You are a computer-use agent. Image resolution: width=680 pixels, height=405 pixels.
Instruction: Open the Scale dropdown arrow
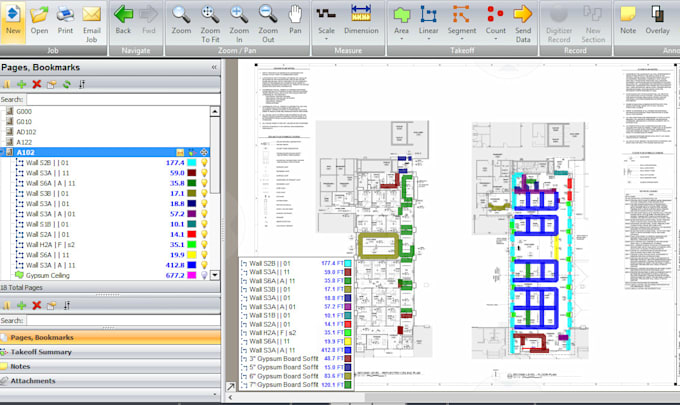(326, 39)
